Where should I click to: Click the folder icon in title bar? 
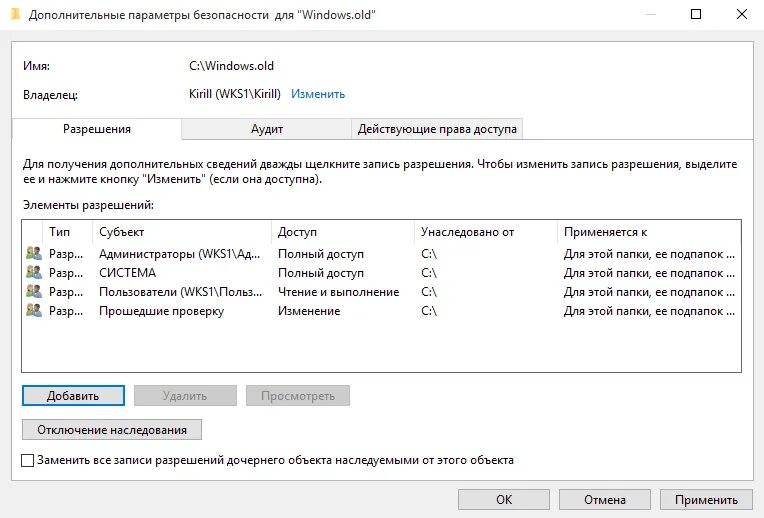pyautogui.click(x=15, y=15)
